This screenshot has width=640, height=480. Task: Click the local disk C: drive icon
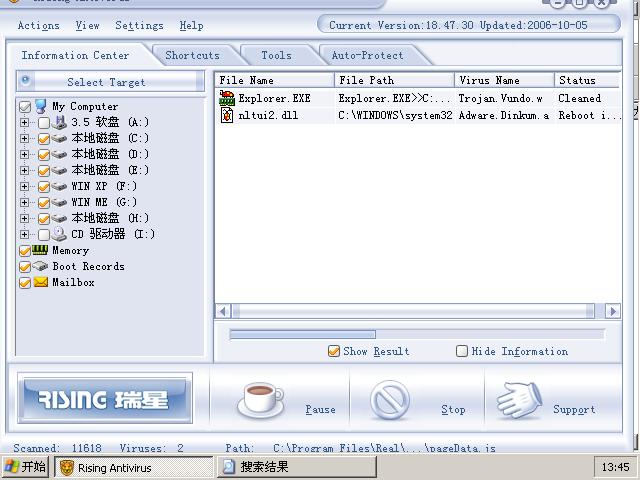59,138
